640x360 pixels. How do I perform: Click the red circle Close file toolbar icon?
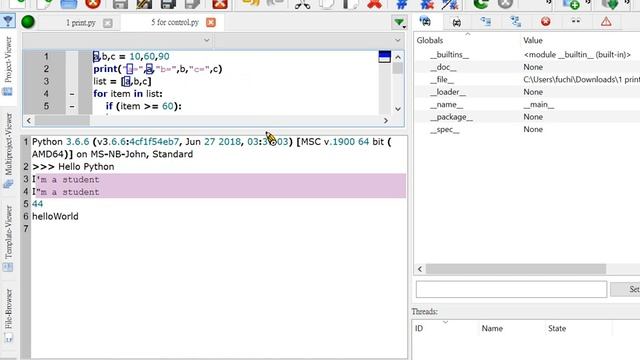pyautogui.click(x=93, y=4)
